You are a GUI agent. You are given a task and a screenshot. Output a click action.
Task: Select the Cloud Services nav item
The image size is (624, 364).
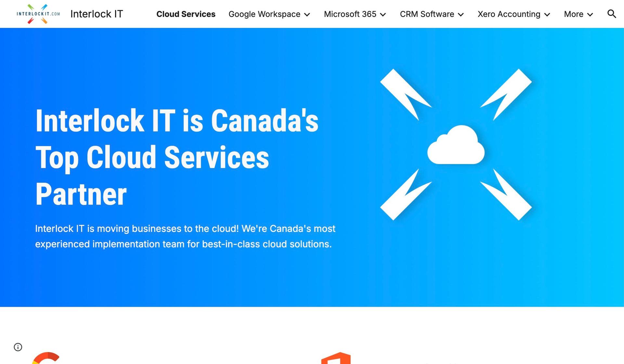click(x=186, y=14)
